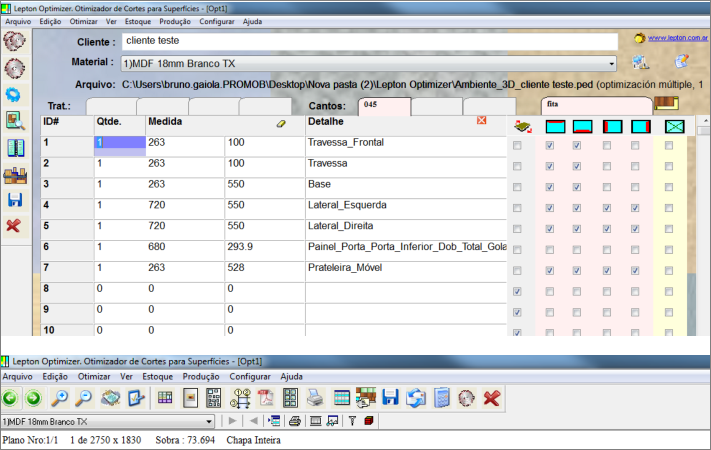Click the floppy disk save icon in left sidebar
The image size is (711, 450).
click(15, 200)
